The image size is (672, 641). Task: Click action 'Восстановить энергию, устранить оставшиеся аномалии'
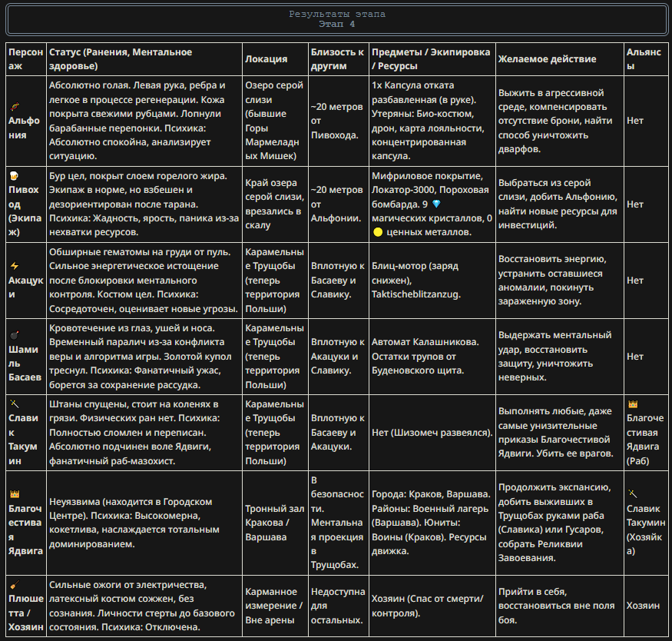552,281
